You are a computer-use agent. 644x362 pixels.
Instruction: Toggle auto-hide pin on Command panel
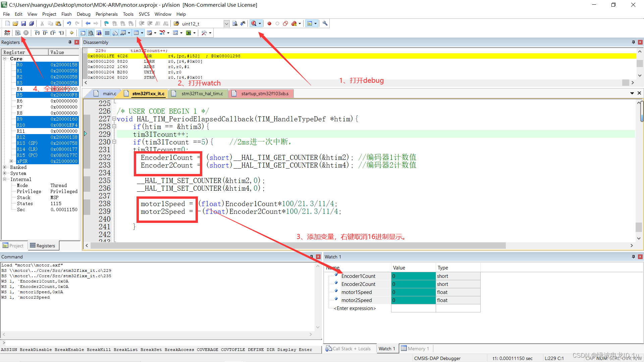pyautogui.click(x=312, y=257)
